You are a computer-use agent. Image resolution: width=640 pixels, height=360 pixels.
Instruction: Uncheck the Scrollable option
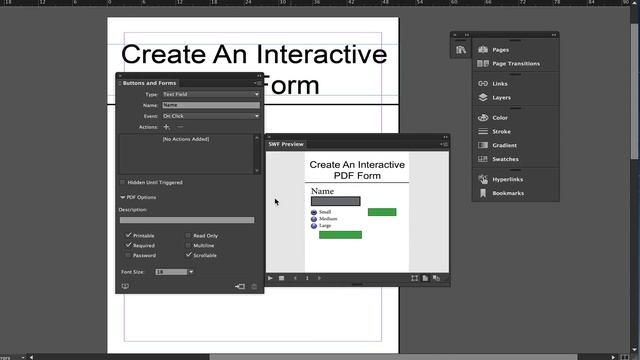tap(188, 255)
